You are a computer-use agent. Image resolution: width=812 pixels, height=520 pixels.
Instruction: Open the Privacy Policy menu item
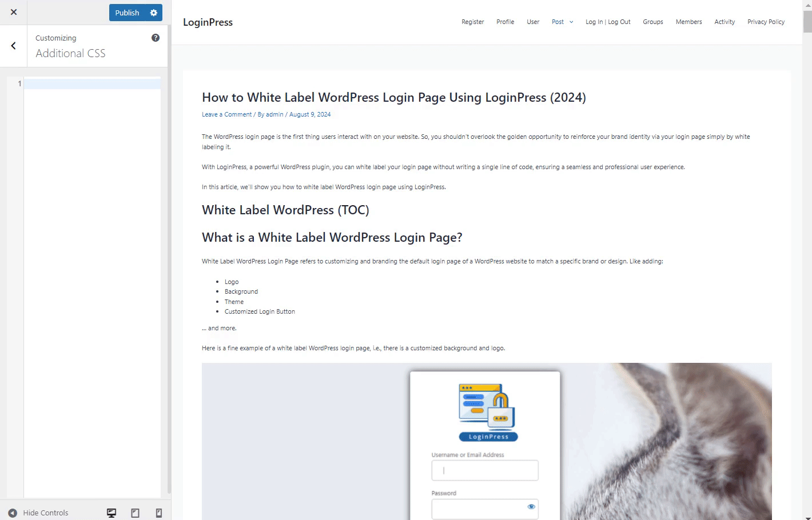point(766,22)
